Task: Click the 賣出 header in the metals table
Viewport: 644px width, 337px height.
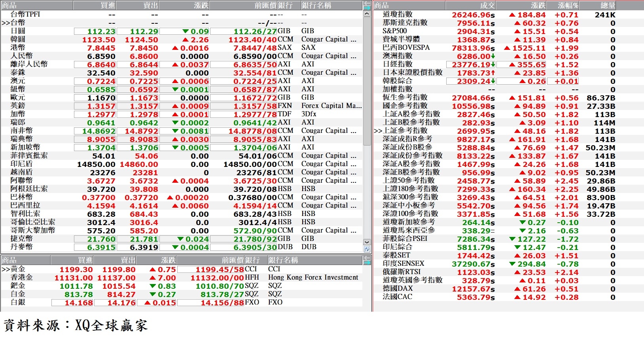Action: click(115, 260)
